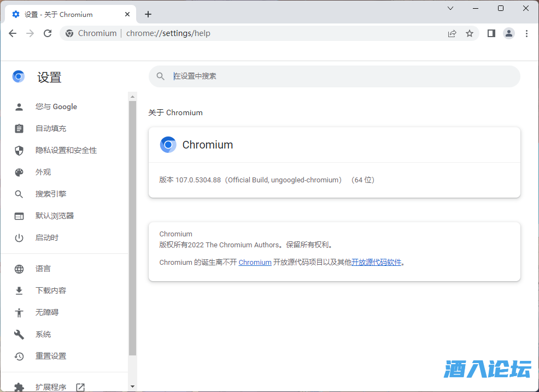Select 外观 in the settings sidebar
Screen dimensions: 539x392
point(43,172)
